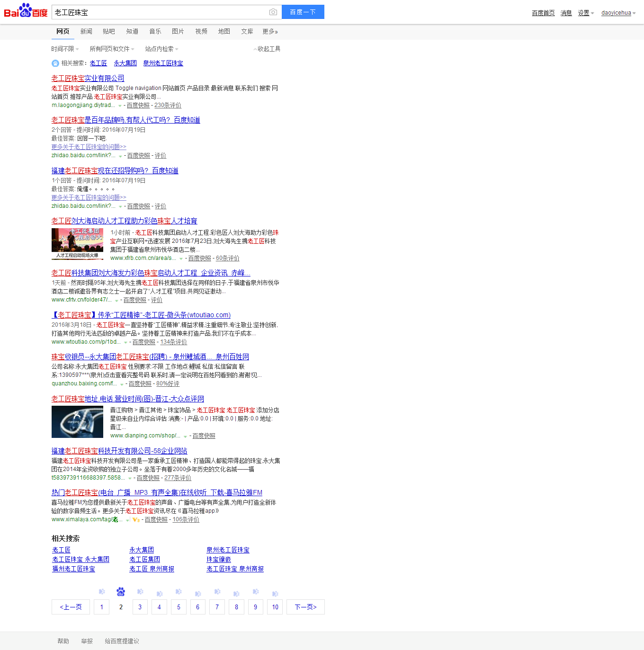Open 230条评价 reviews link
Image resolution: width=644 pixels, height=650 pixels.
point(168,106)
